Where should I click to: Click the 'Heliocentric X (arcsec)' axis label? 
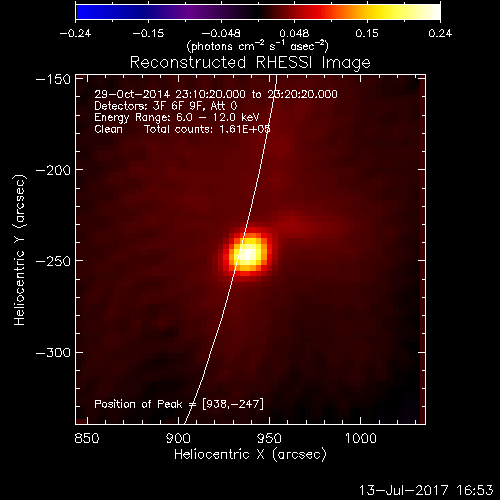coord(250,455)
